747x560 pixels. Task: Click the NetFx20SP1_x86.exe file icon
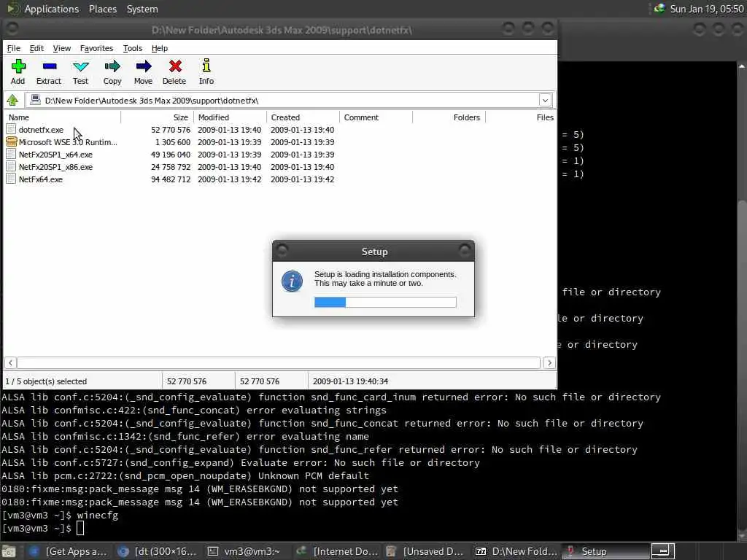(x=12, y=167)
